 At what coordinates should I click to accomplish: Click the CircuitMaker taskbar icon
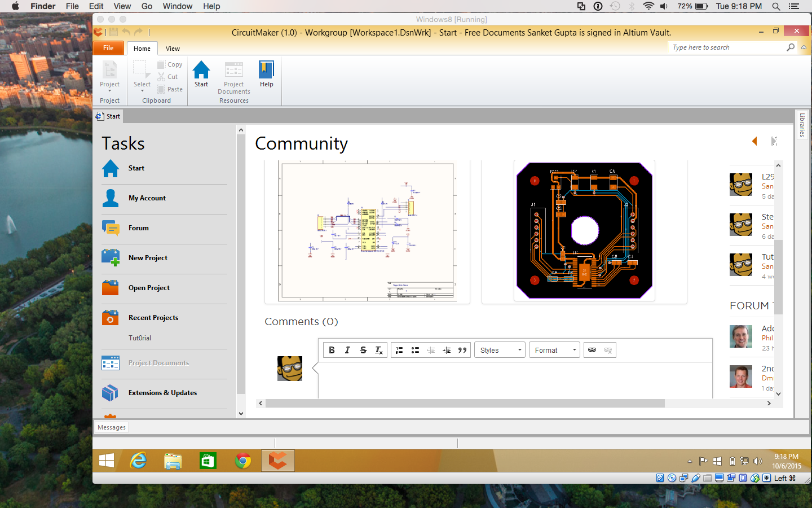pyautogui.click(x=277, y=461)
